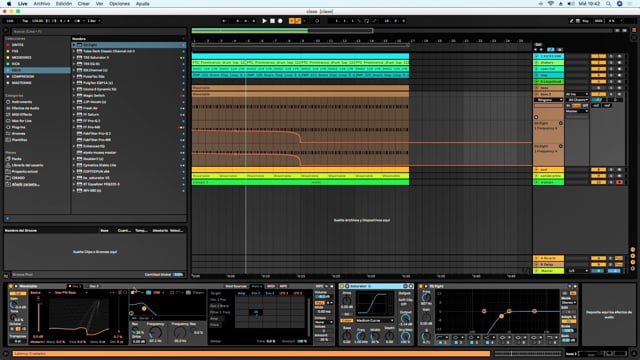Open Wavetable Matrix modulation tab
This screenshot has height=360, width=640.
click(256, 286)
